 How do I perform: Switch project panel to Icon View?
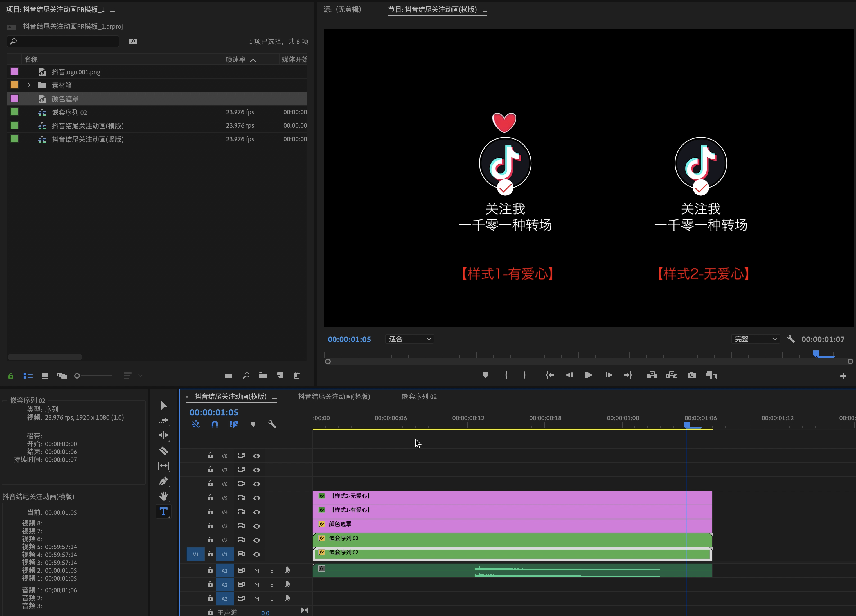[45, 376]
